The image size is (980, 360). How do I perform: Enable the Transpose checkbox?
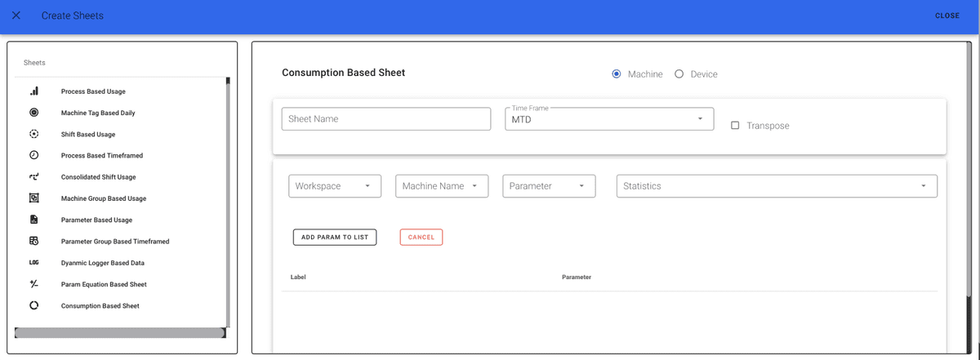tap(735, 126)
